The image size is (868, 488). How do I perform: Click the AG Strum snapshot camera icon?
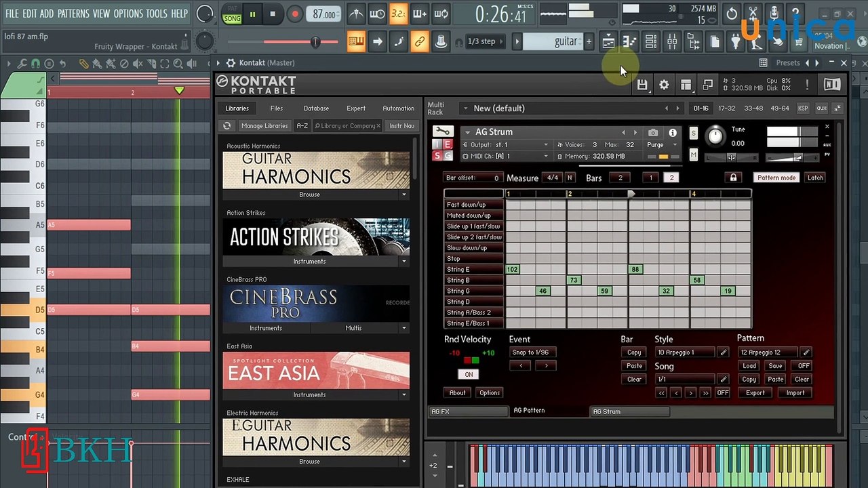[652, 133]
